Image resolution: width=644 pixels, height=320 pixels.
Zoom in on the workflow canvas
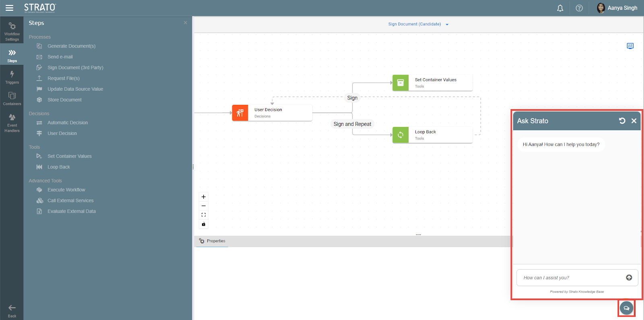point(204,197)
